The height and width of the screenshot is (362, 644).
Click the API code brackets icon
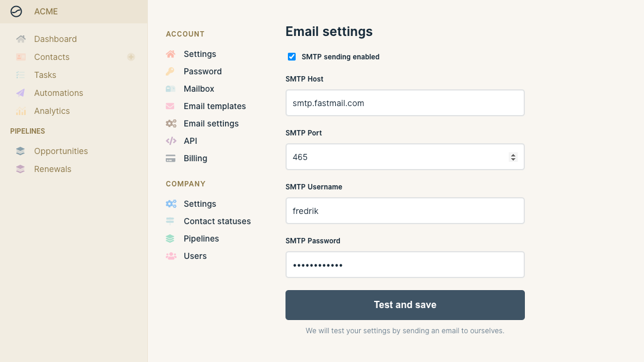[171, 141]
